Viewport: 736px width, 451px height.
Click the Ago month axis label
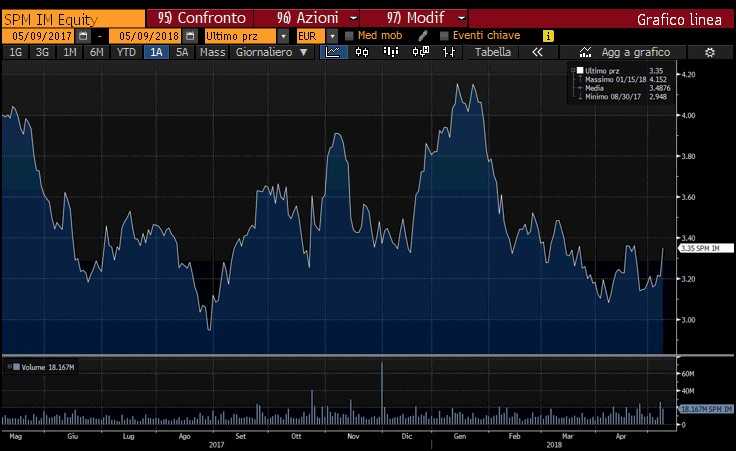coord(184,436)
